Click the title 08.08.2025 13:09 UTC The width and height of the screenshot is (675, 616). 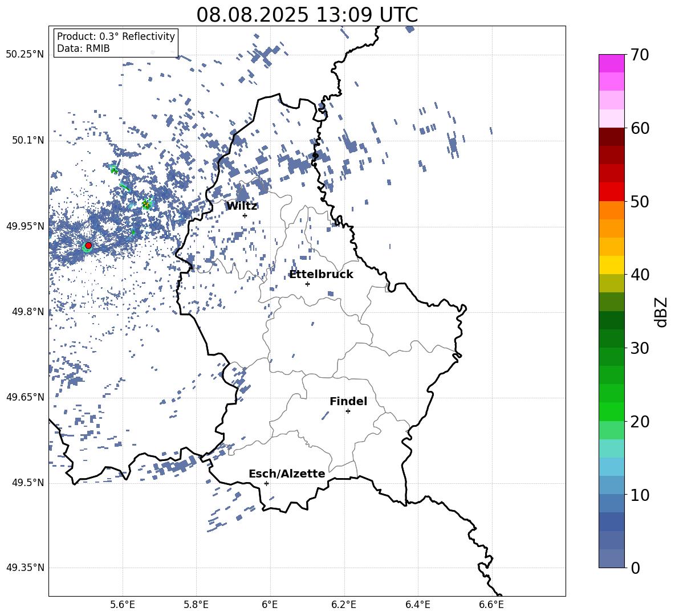(x=307, y=15)
